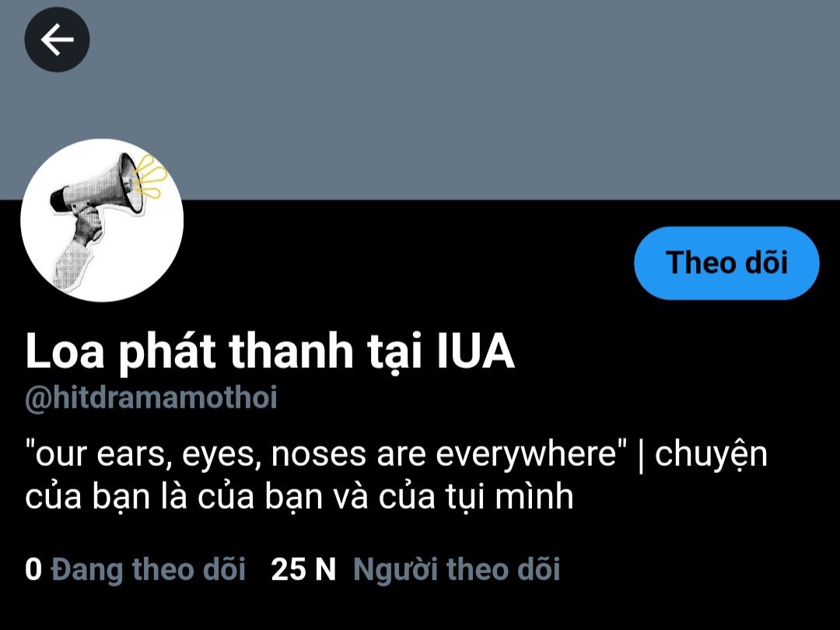840x630 pixels.
Task: Click the 'Người theo dõi' label text
Action: coord(457,569)
